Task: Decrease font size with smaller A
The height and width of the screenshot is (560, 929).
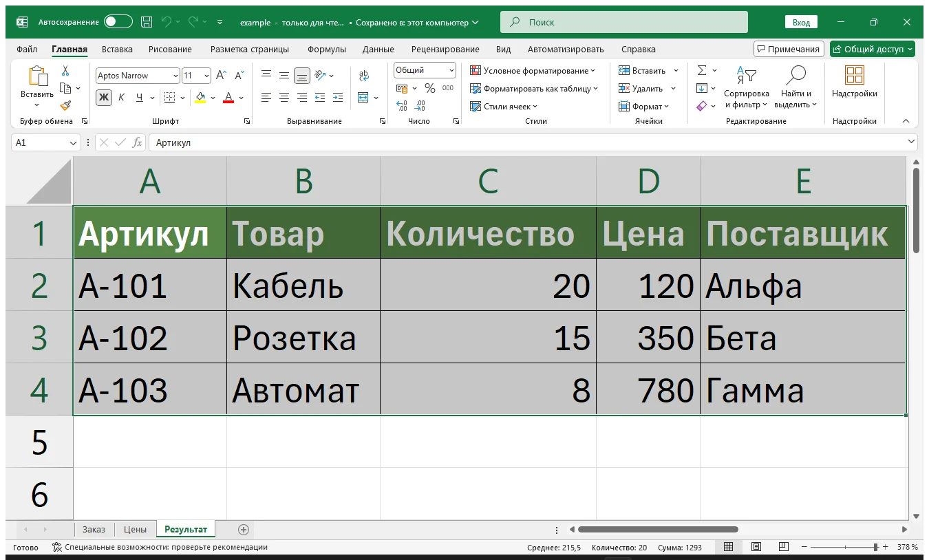Action: click(x=239, y=76)
